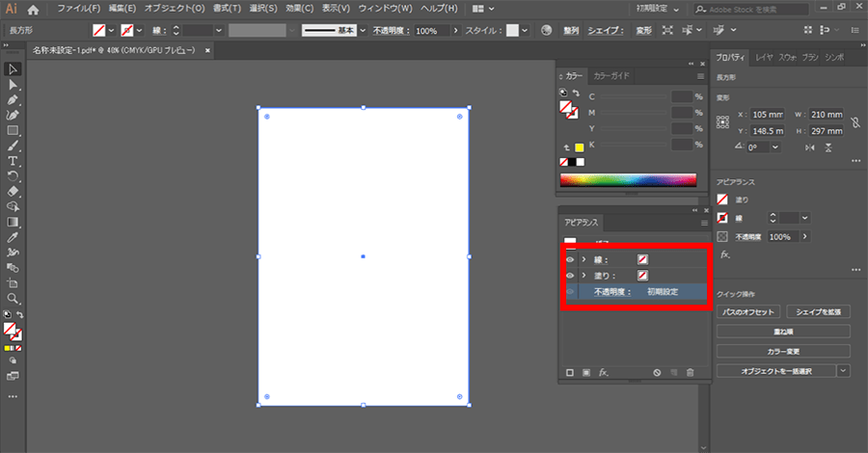Click the Home icon beside Ai logo

pyautogui.click(x=34, y=9)
